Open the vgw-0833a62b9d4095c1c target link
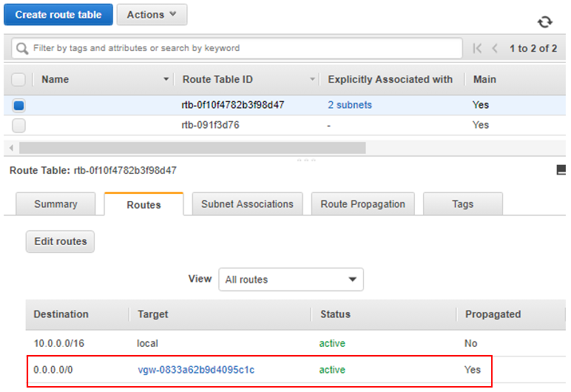The height and width of the screenshot is (392, 571). click(x=196, y=370)
